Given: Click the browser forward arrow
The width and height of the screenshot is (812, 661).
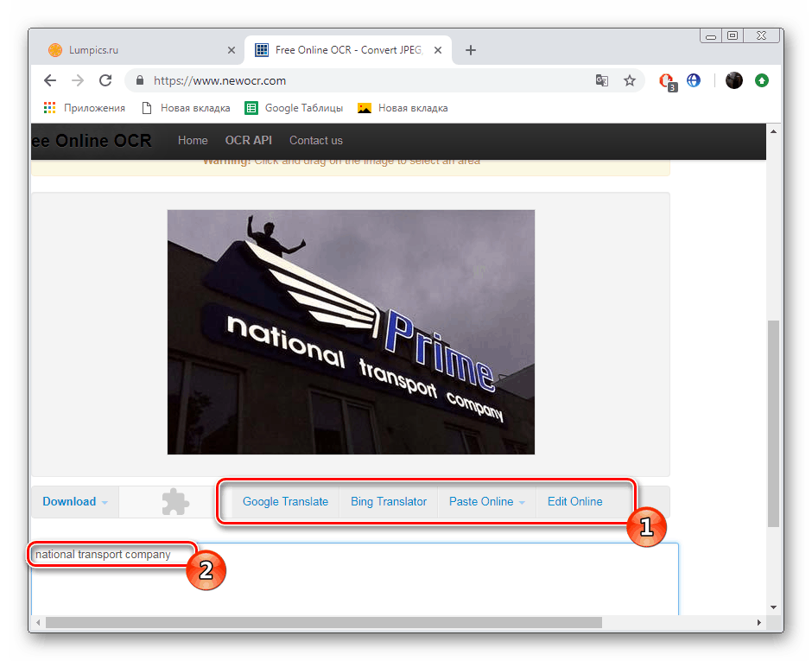Looking at the screenshot, I should click(x=78, y=80).
